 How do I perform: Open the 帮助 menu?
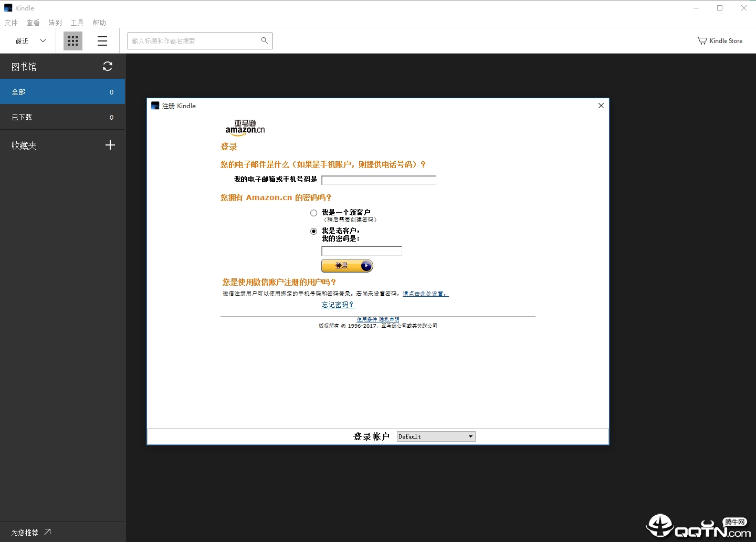[99, 23]
